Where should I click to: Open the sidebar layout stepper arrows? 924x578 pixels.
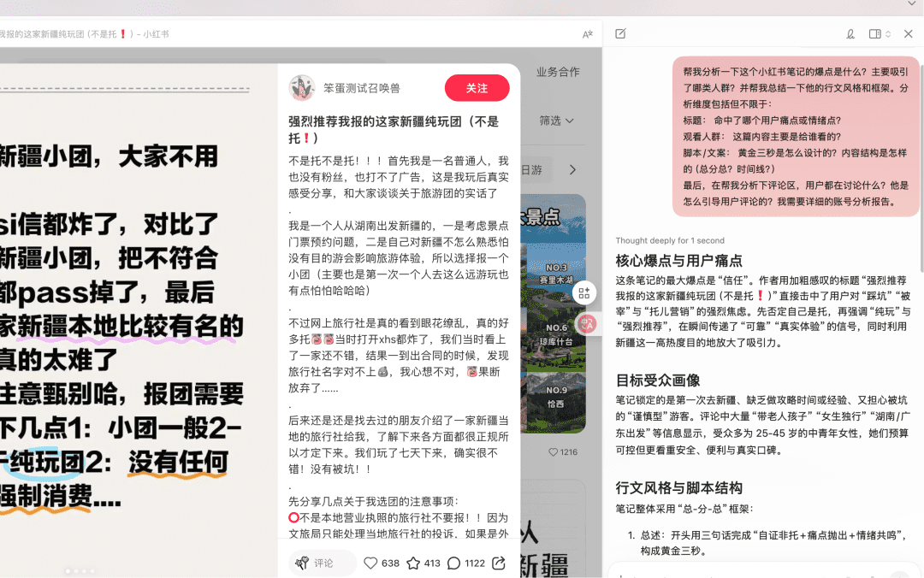888,34
